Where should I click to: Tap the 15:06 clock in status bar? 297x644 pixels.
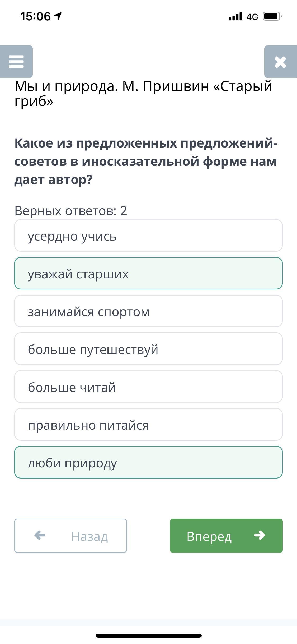[x=35, y=16]
